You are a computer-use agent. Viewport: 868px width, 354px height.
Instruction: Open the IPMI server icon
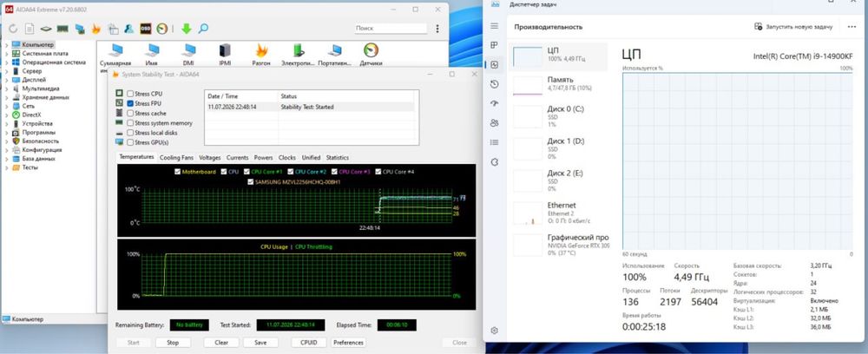coord(225,56)
